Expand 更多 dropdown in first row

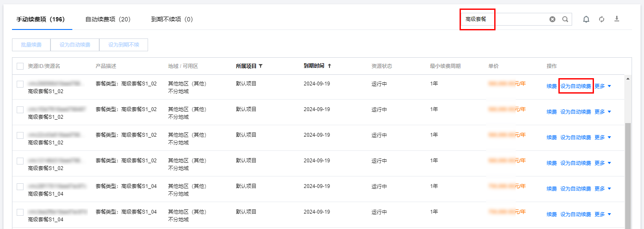(x=602, y=86)
